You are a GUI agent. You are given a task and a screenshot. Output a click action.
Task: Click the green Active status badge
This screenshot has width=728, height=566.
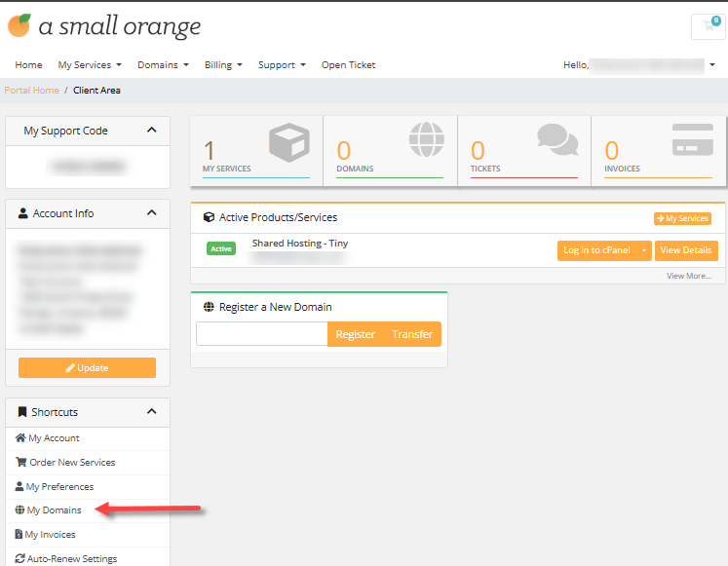pos(221,248)
